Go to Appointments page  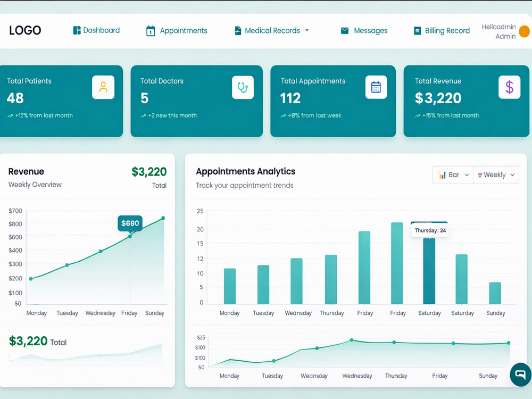pyautogui.click(x=177, y=30)
